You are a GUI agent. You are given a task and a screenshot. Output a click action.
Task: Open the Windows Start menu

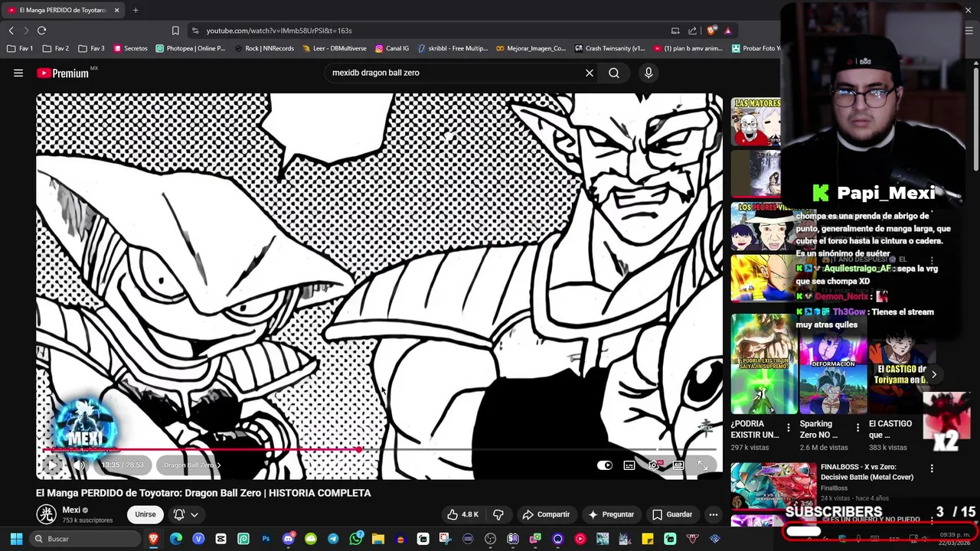(16, 539)
